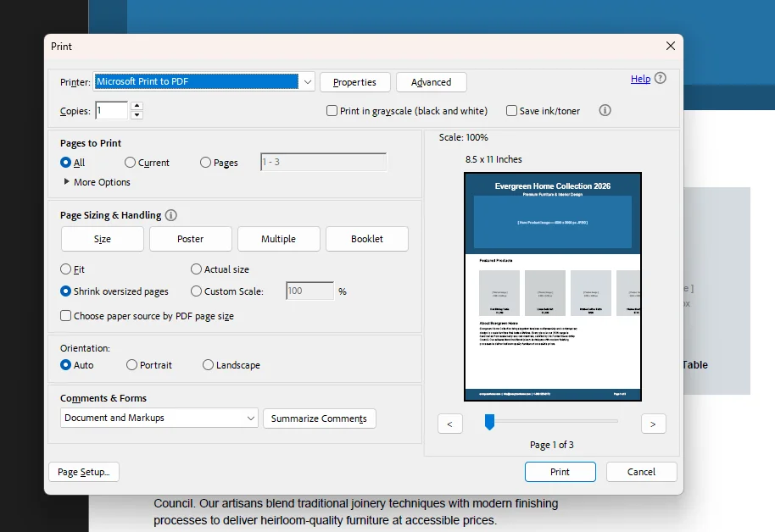Switch to the Poster handling tab
The width and height of the screenshot is (775, 532).
pyautogui.click(x=190, y=239)
